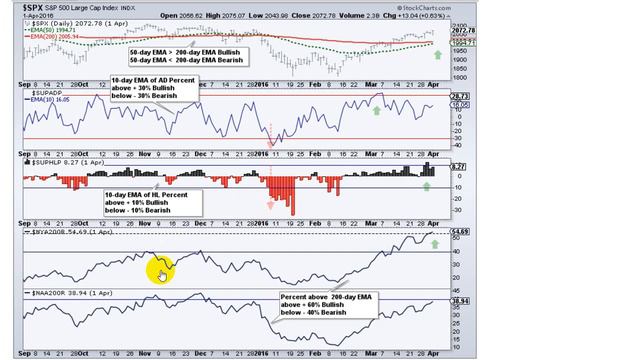Click the Volume 2.3B value
The height and width of the screenshot is (360, 640).
click(x=359, y=16)
